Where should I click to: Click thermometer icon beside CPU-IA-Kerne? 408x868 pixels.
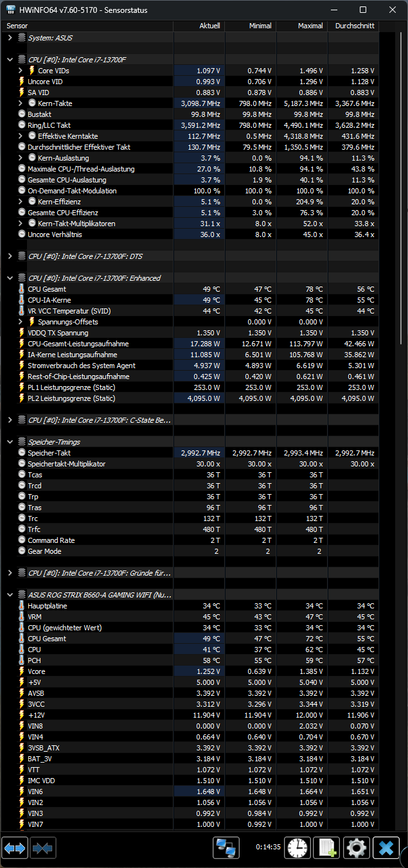point(22,300)
